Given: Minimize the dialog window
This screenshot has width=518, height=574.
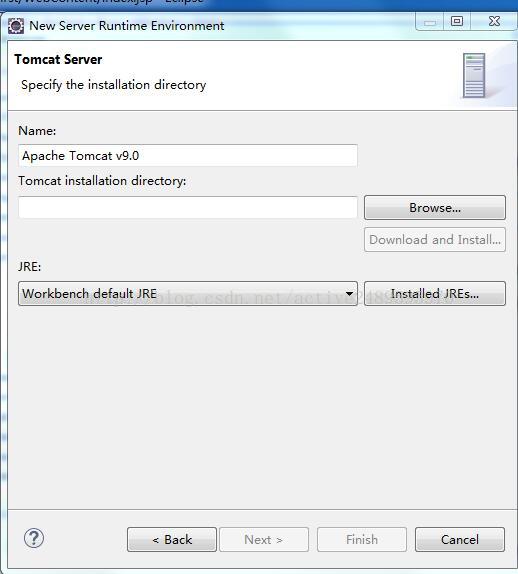Looking at the screenshot, I should pyautogui.click(x=430, y=21).
